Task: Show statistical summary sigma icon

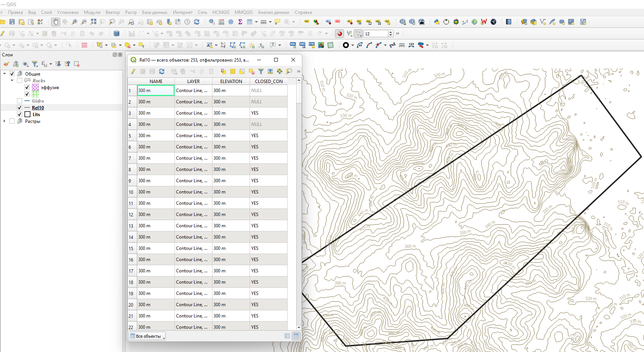Action: point(240,22)
